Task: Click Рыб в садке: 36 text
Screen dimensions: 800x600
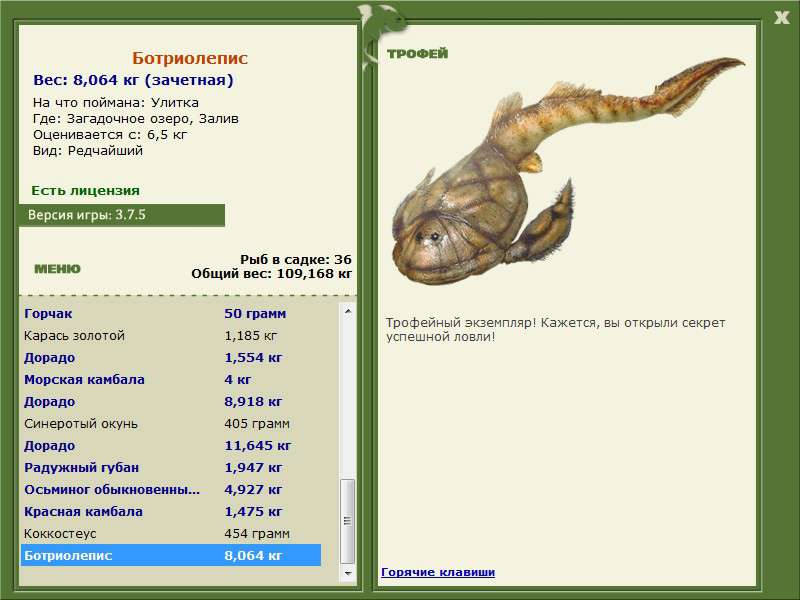Action: tap(296, 259)
